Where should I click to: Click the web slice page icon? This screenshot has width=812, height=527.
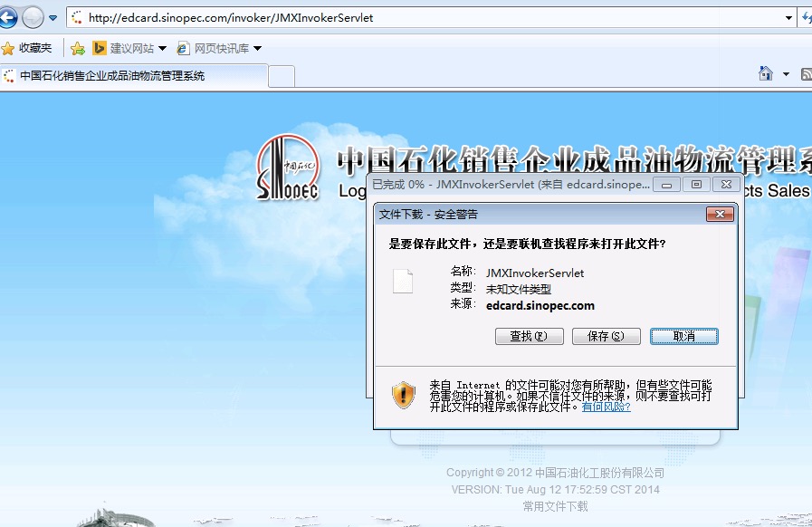click(x=183, y=49)
